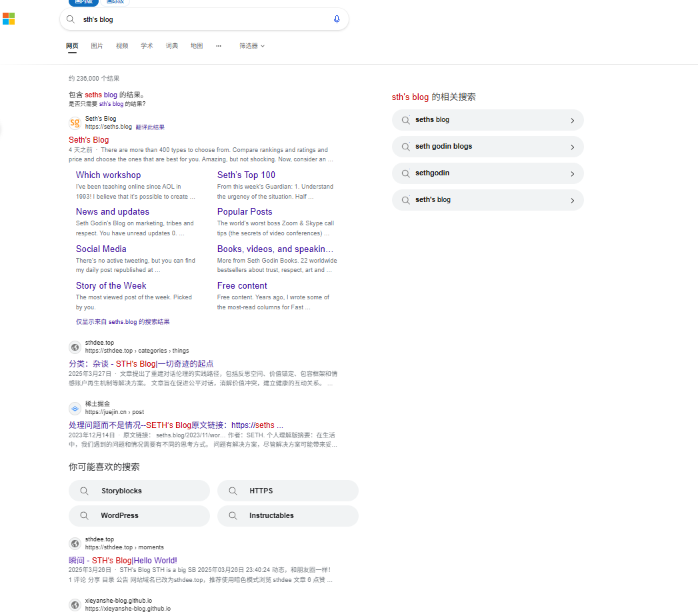
Task: Click the globe favicon beside sthdee.top categories result
Action: click(75, 347)
